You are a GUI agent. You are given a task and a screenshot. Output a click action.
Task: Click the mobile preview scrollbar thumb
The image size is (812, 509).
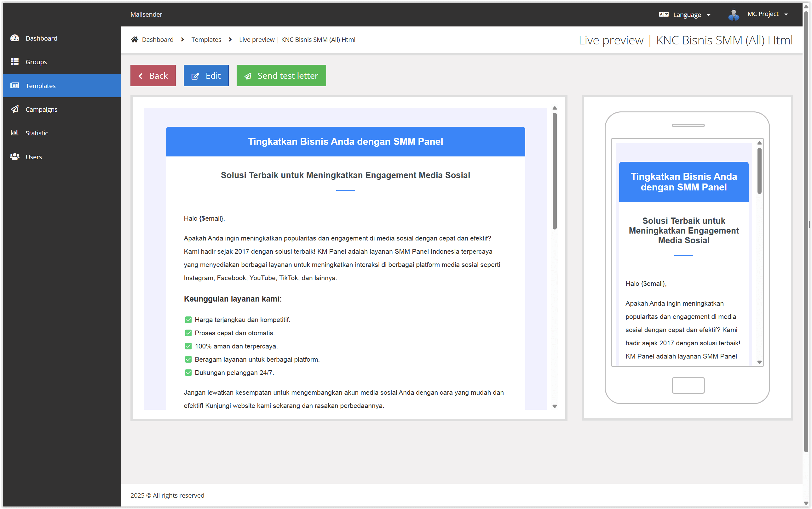pos(759,171)
